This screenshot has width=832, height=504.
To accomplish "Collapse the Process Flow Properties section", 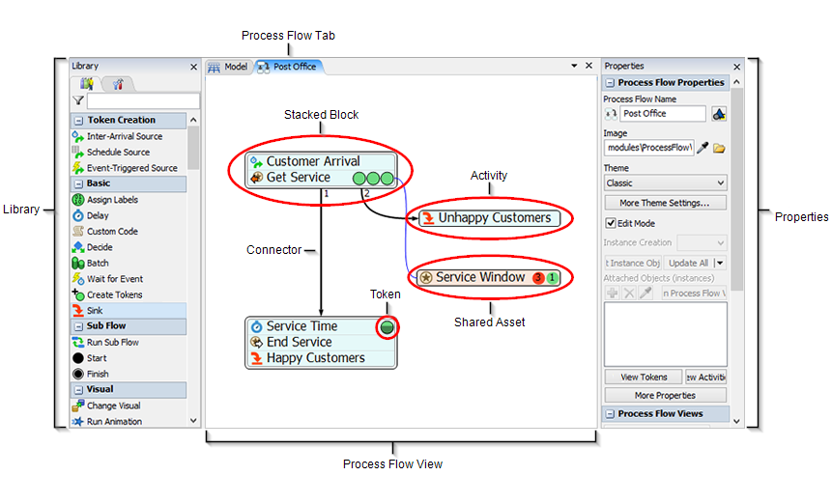I will (x=610, y=83).
